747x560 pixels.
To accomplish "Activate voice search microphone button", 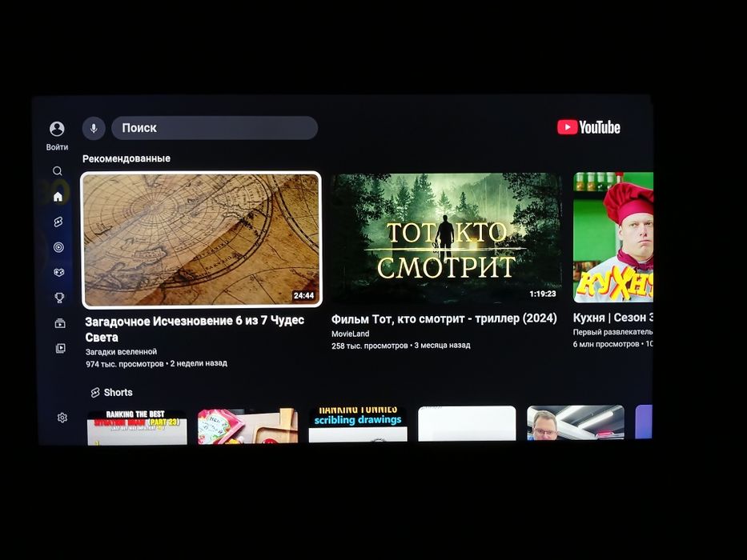I will pos(94,128).
